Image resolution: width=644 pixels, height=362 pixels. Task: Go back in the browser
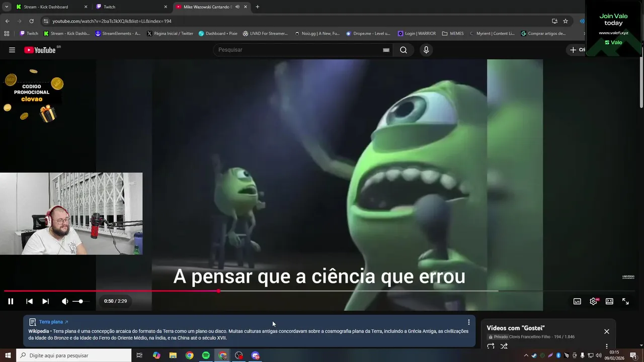(7, 21)
